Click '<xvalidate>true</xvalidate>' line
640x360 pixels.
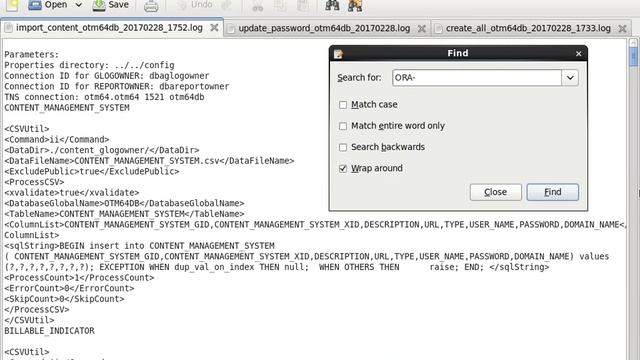(72, 192)
